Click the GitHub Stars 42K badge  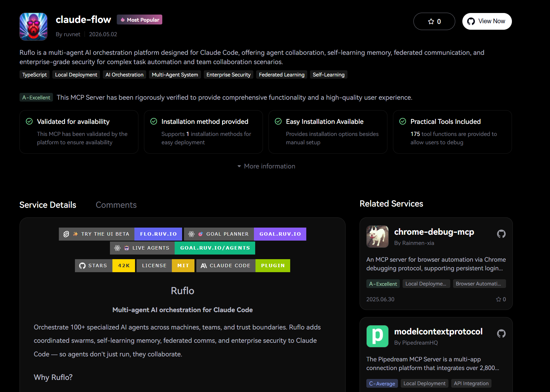105,266
